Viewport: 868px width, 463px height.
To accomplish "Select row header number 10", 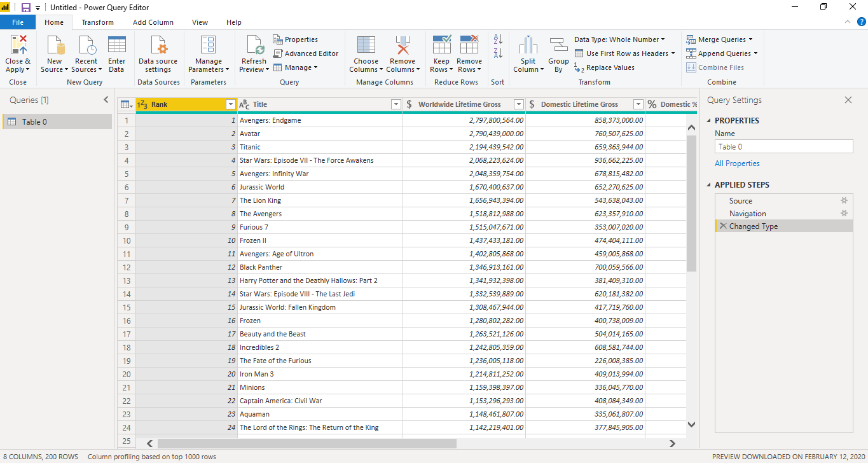I will 127,240.
